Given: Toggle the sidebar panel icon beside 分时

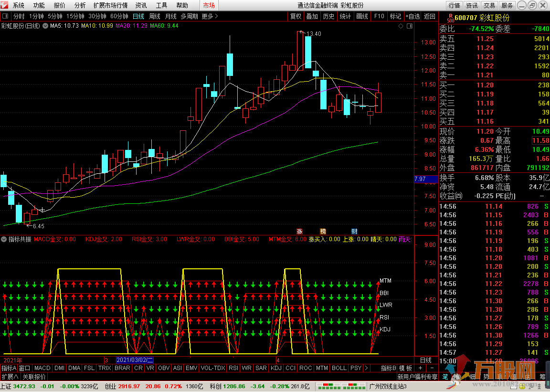Looking at the screenshot, I should pos(5,16).
